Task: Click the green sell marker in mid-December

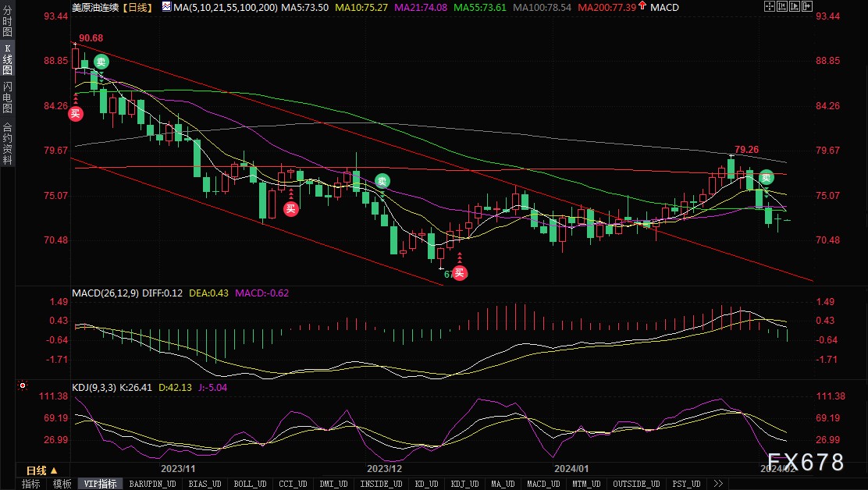Action: [x=382, y=181]
